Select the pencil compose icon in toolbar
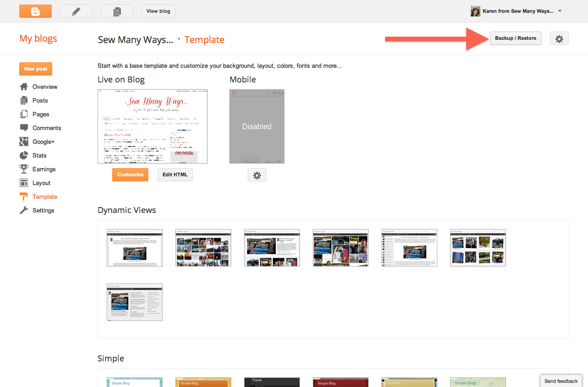Image resolution: width=588 pixels, height=387 pixels. click(76, 11)
